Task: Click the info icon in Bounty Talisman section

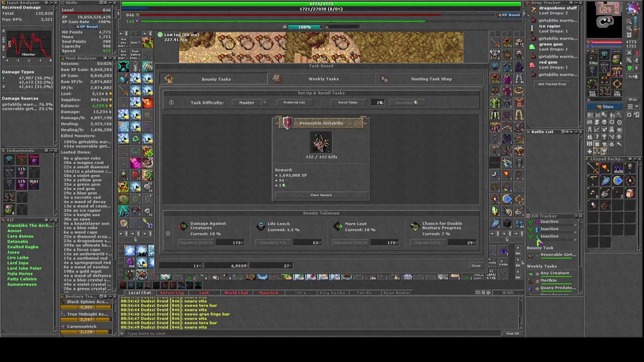Action: (x=168, y=233)
